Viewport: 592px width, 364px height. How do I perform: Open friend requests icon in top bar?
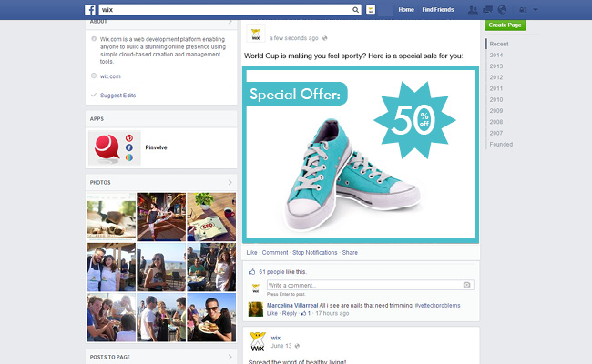[473, 10]
